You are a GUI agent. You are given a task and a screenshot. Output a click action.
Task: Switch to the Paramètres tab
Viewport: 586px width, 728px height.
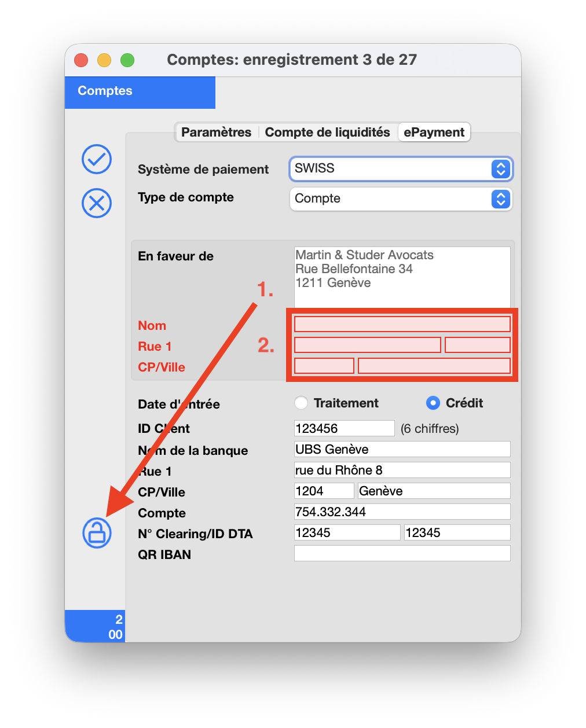pos(216,133)
